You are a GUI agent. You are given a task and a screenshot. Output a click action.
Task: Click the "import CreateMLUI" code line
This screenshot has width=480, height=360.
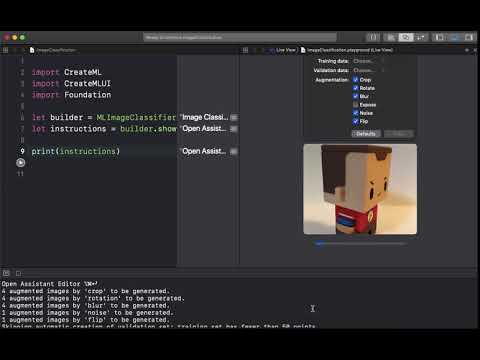click(71, 84)
